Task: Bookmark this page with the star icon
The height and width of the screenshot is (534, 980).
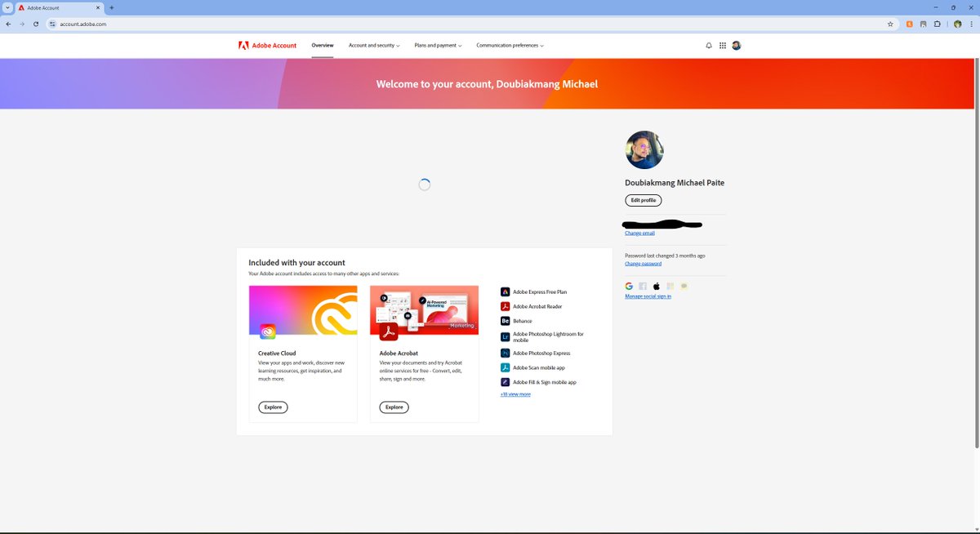Action: [x=890, y=24]
